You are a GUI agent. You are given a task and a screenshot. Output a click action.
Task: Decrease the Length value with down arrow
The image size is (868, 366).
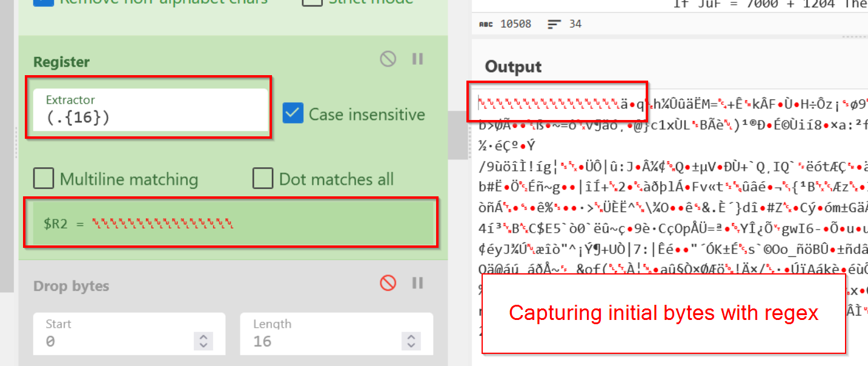(411, 345)
